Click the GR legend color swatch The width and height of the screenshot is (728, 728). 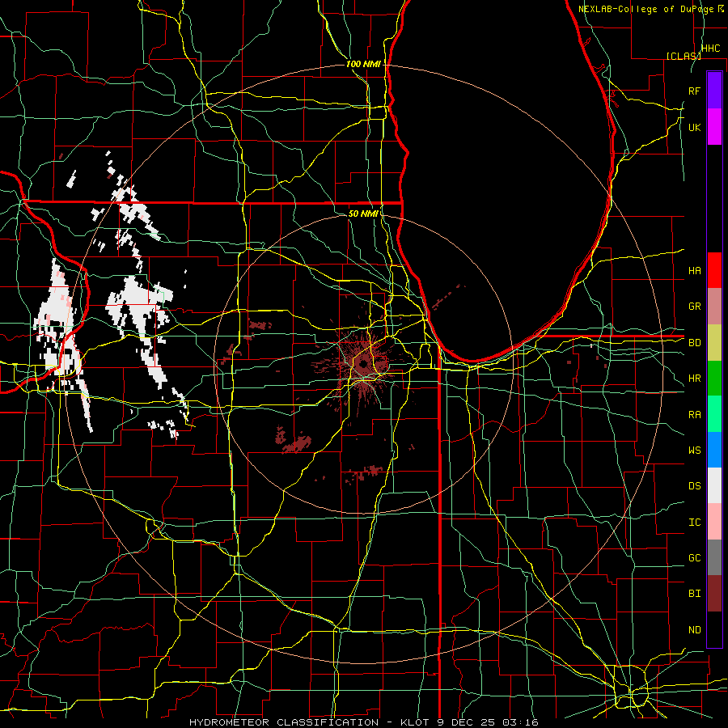[x=714, y=306]
